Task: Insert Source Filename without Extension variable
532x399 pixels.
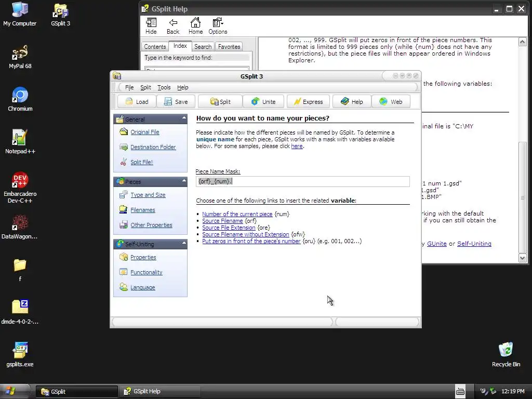Action: (x=246, y=234)
